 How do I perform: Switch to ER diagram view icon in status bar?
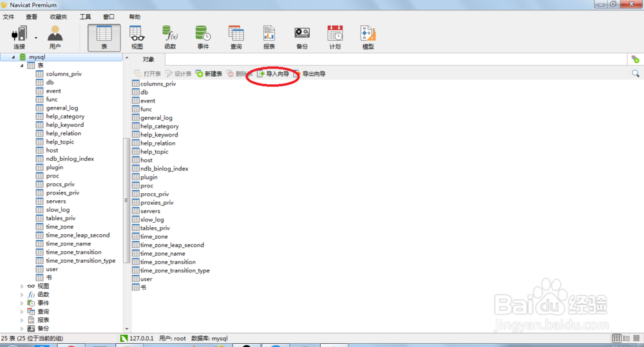[636, 339]
